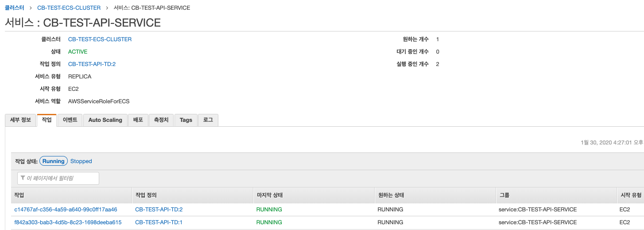
Task: Switch to the 배포 tab
Action: [x=138, y=120]
